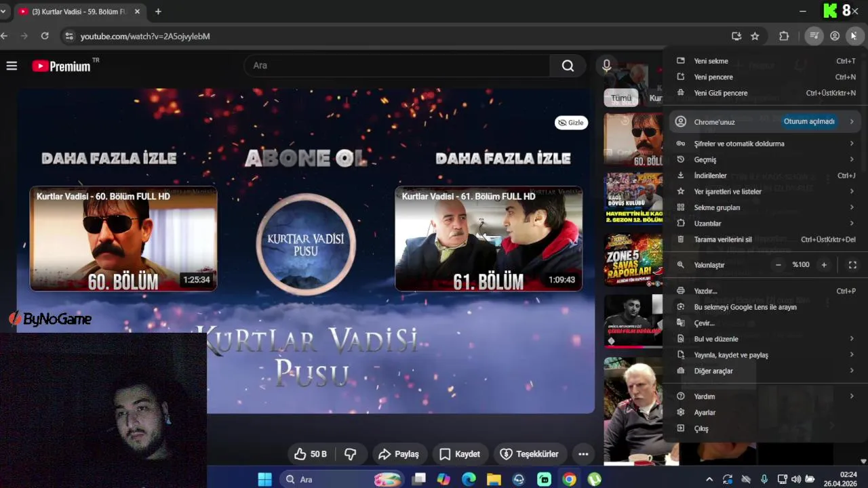Click microphone icon in system tray
This screenshot has width=868, height=488.
(x=764, y=479)
